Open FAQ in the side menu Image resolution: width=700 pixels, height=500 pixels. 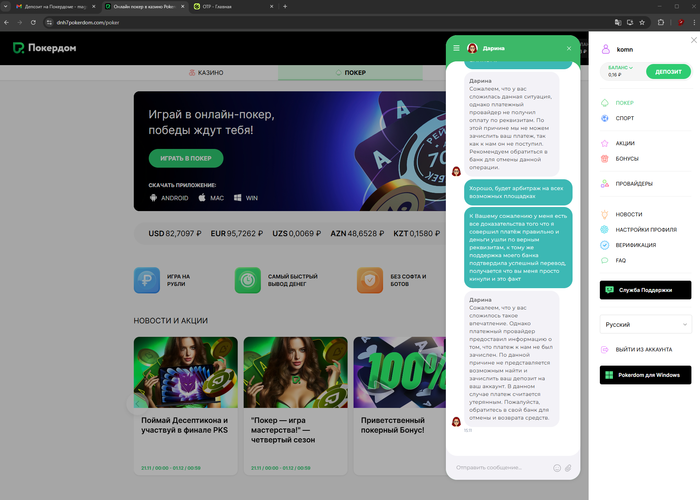pos(620,260)
